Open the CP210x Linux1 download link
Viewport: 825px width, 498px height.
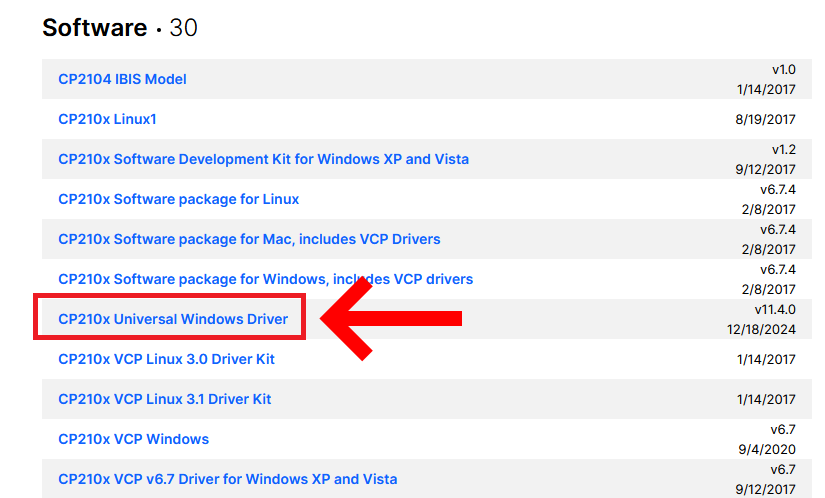tap(107, 119)
